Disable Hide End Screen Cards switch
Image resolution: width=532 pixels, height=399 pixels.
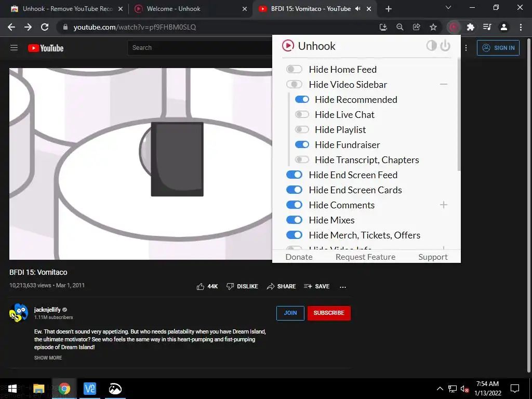pyautogui.click(x=294, y=190)
